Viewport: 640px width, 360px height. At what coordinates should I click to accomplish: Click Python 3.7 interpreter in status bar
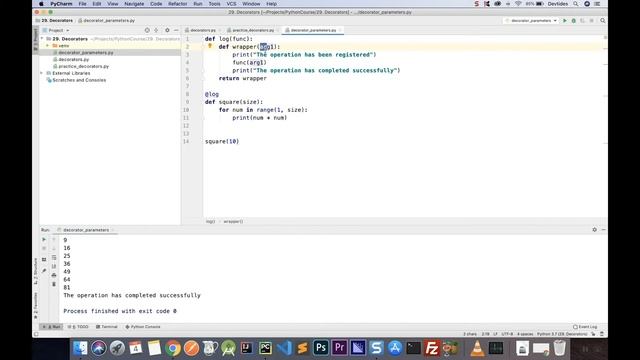tap(562, 334)
